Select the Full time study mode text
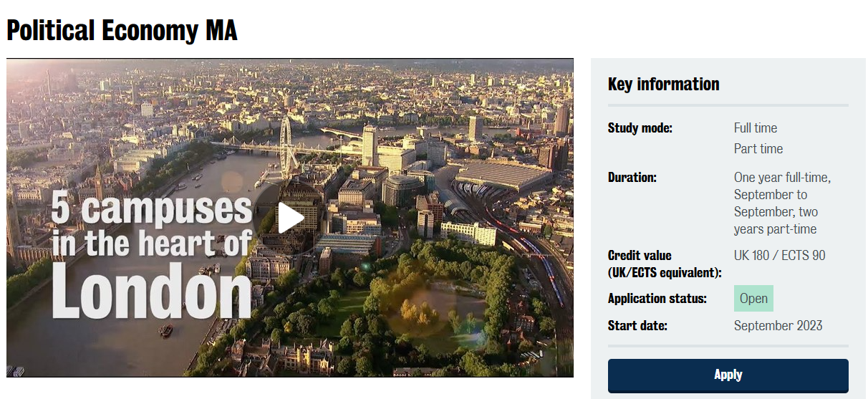 pos(755,128)
